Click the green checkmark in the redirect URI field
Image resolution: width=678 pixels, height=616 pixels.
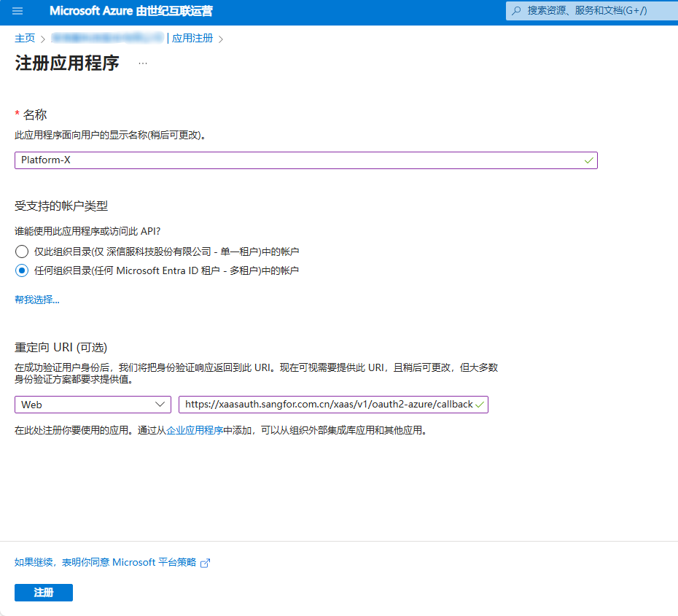point(480,405)
